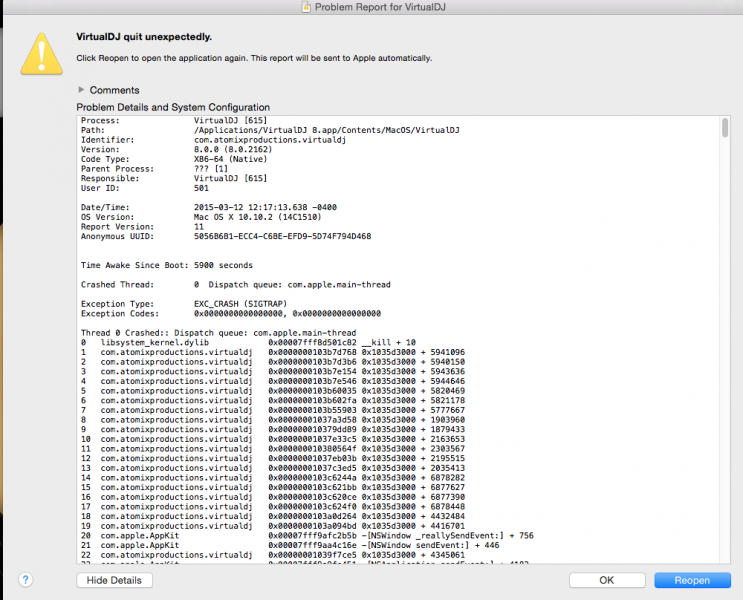Open help via question mark icon
This screenshot has height=600, width=743.
[x=26, y=579]
